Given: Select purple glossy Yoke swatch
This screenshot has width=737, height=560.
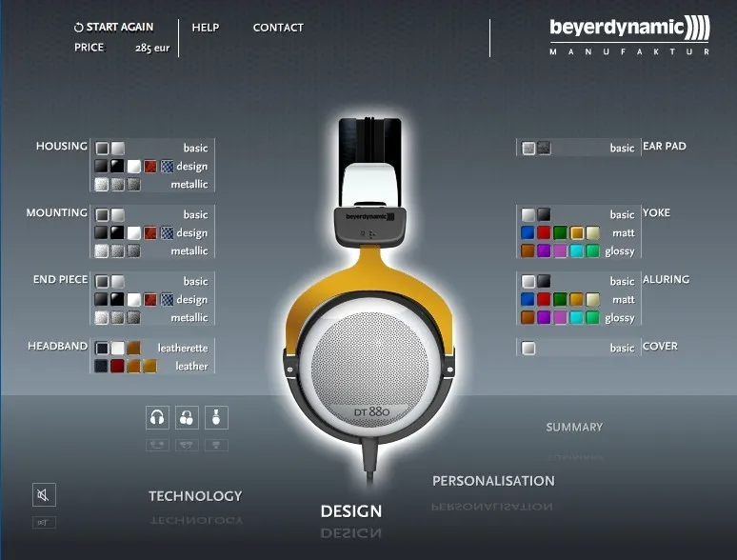Looking at the screenshot, I should (x=544, y=251).
